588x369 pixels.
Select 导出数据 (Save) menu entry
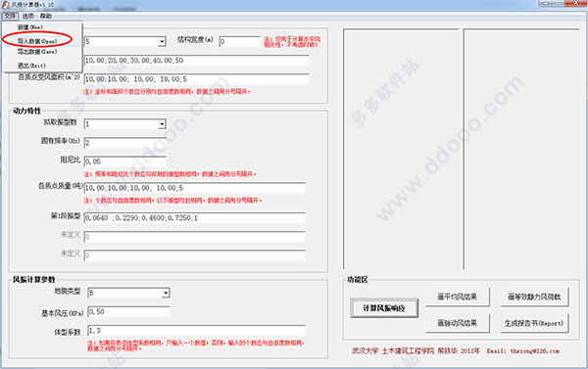pyautogui.click(x=37, y=52)
